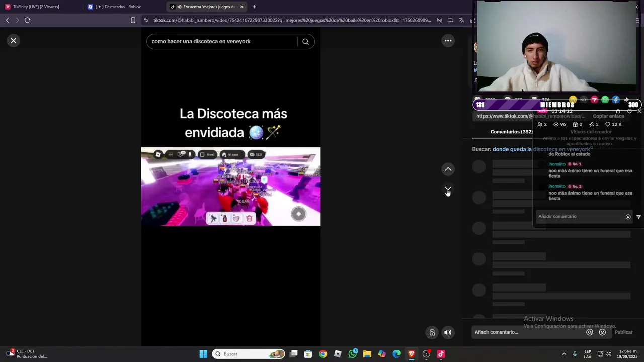
Task: Insert a mention with the @ icon
Action: pos(590,332)
